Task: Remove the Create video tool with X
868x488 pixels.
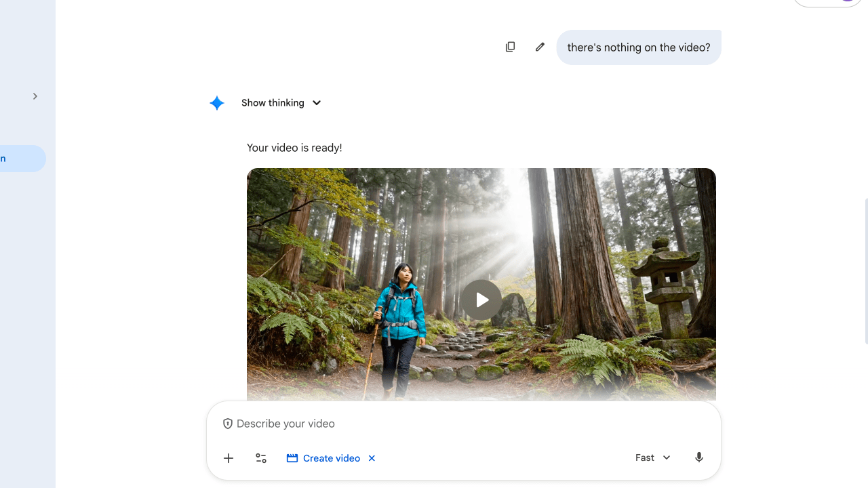Action: click(372, 458)
